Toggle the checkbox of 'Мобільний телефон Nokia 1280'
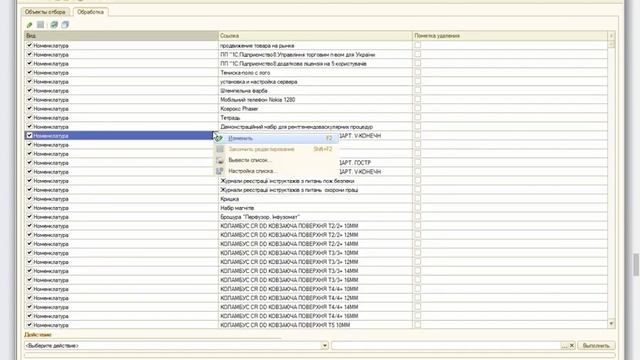This screenshot has height=360, width=640. (x=29, y=99)
